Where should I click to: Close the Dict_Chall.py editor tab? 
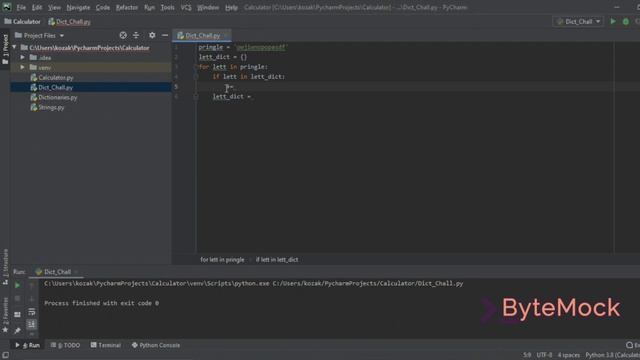point(226,36)
